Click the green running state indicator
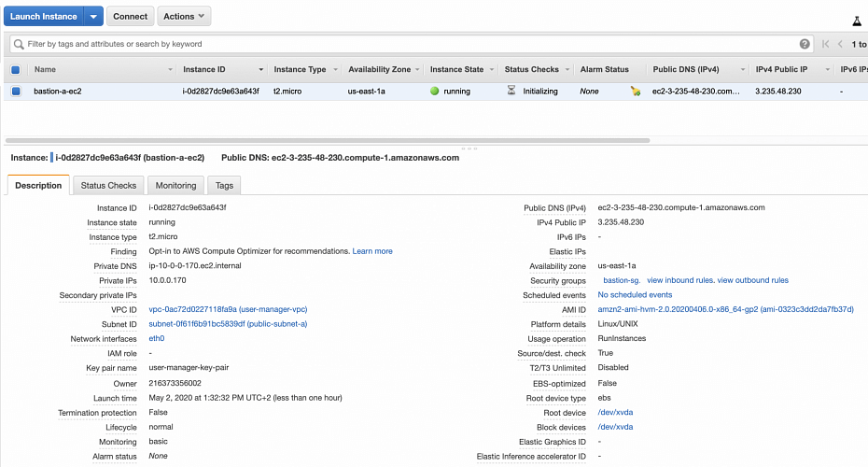 (x=434, y=92)
